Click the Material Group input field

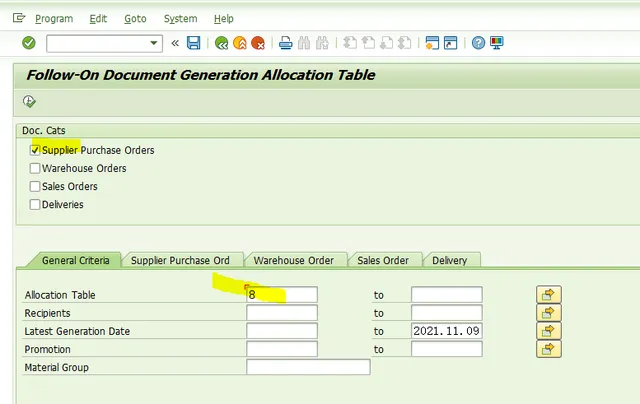tap(308, 367)
